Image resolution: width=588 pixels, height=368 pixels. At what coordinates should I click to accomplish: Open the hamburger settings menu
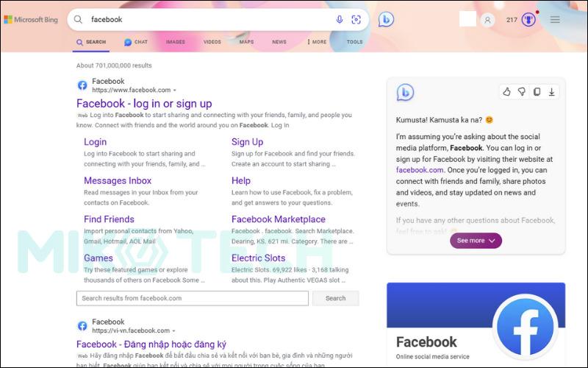point(555,20)
